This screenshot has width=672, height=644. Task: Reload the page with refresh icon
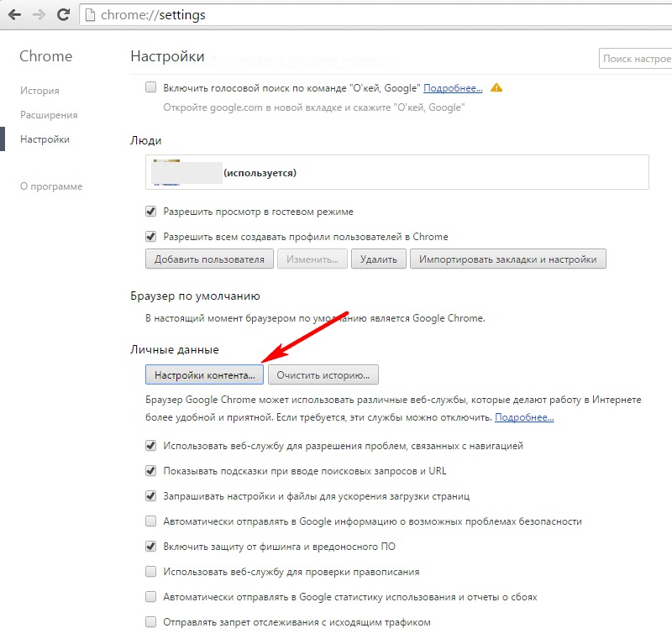tap(63, 15)
